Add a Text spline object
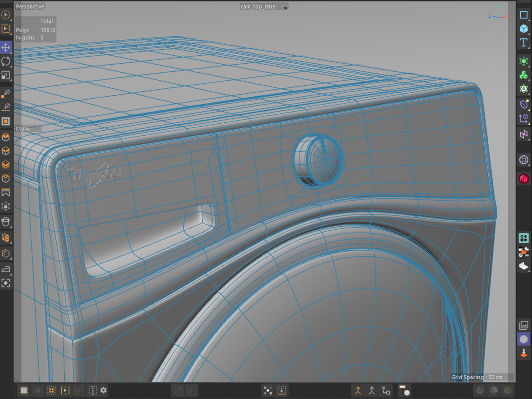532x399 pixels. [x=523, y=43]
